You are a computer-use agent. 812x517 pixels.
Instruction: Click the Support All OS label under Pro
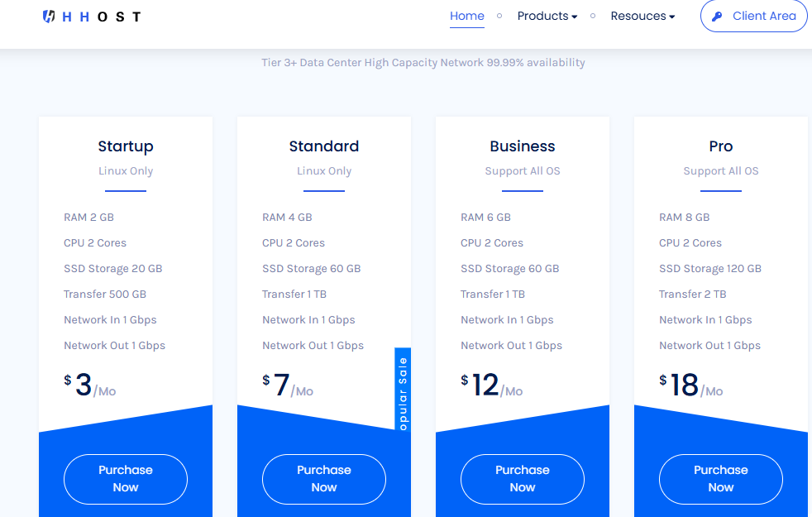tap(720, 171)
